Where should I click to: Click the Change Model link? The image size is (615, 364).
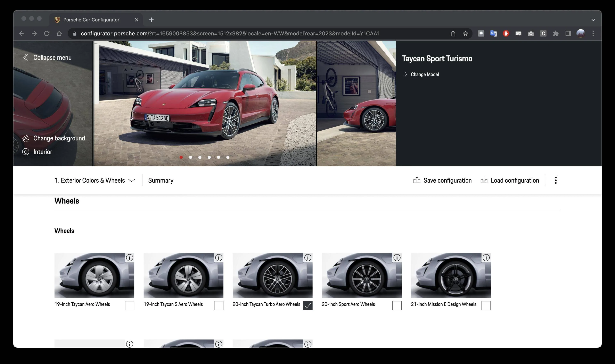425,74
